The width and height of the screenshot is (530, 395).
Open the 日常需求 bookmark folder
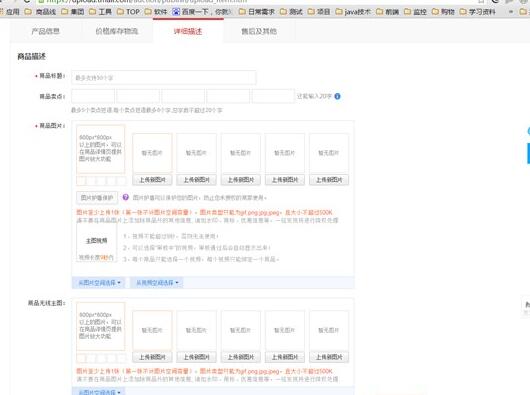[257, 12]
